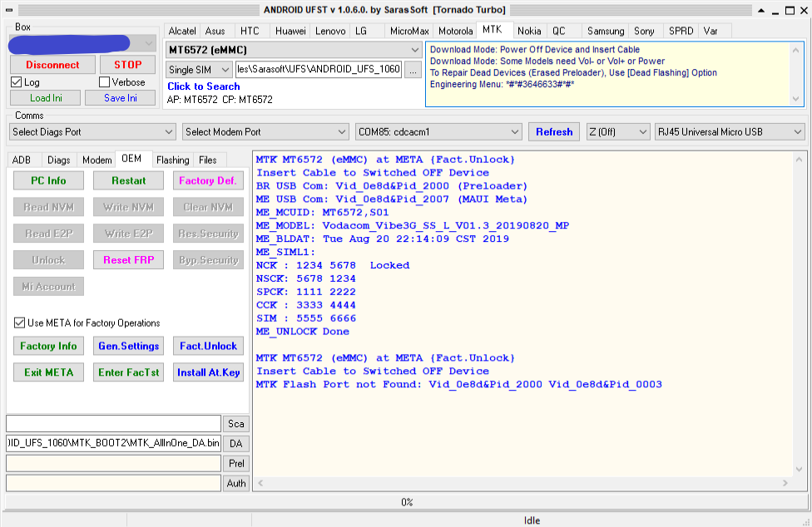Click the info box scroll down arrow
The height and width of the screenshot is (527, 812).
tap(796, 99)
